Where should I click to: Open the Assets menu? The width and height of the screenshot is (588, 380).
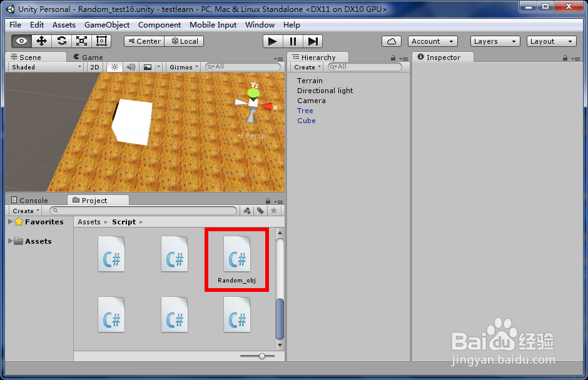pyautogui.click(x=64, y=25)
